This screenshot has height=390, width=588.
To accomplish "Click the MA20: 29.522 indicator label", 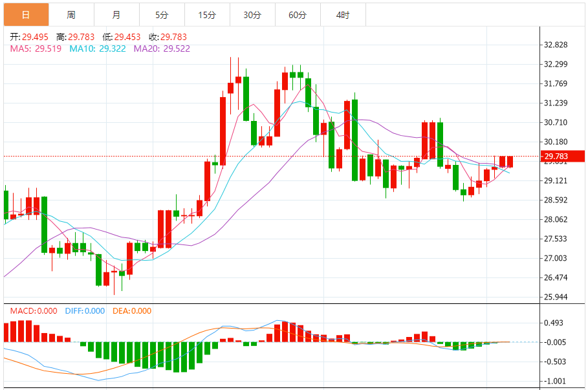I will coord(162,49).
